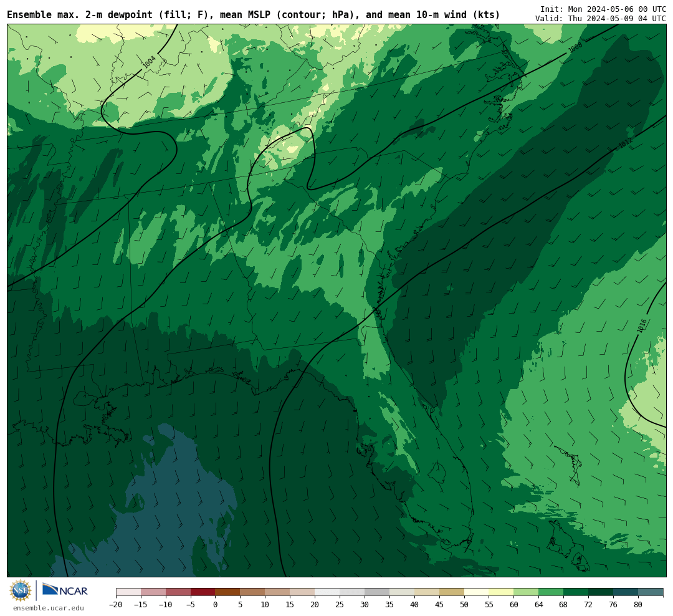
Task: Select the Init time label
Action: click(x=603, y=9)
